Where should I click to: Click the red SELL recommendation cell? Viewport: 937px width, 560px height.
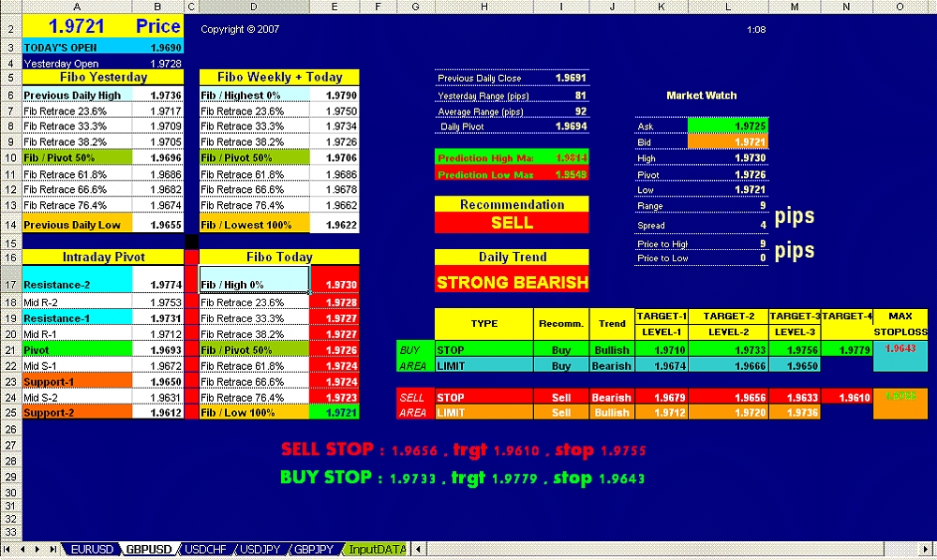pyautogui.click(x=512, y=223)
